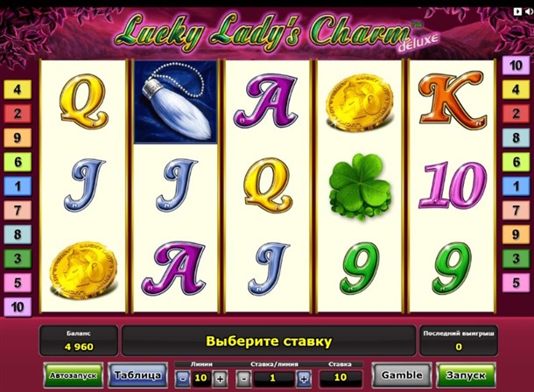Mute sound with the speaker icon
Viewport: 534px width, 392px height.
[x=530, y=11]
